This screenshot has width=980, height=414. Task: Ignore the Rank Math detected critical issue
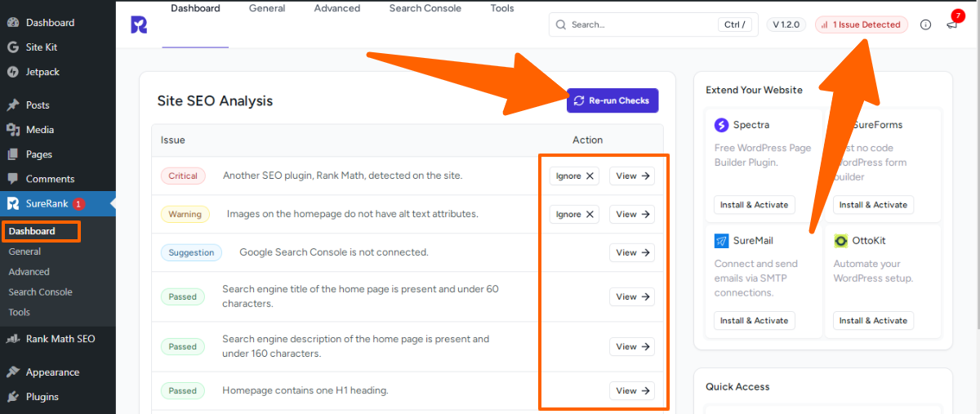(x=574, y=176)
